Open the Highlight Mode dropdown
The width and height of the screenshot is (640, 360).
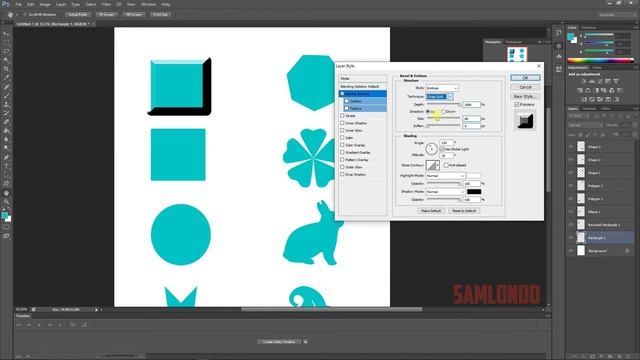click(445, 176)
